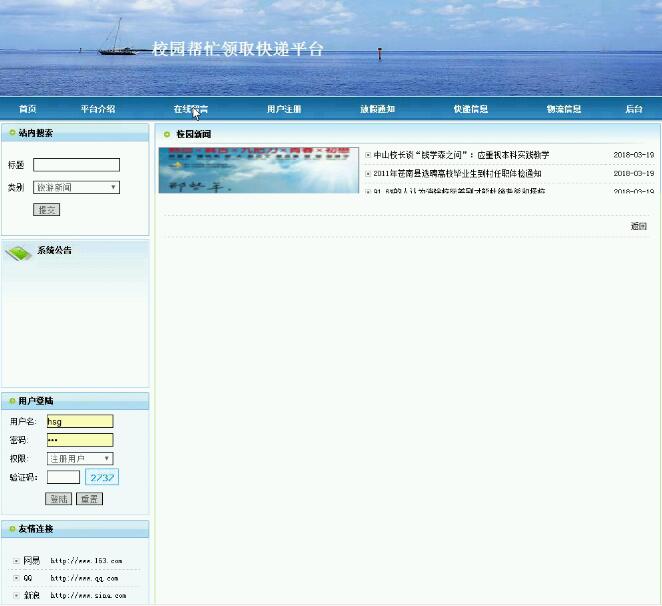Image resolution: width=662 pixels, height=606 pixels.
Task: Open the 放假通知 navigation item
Action: click(x=377, y=109)
